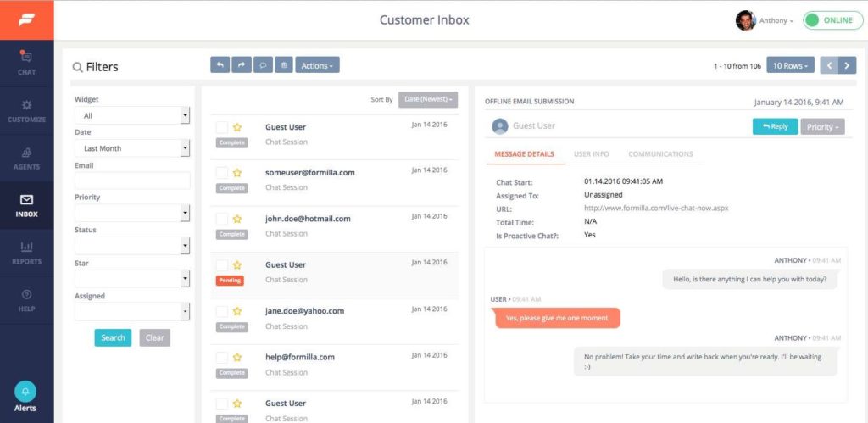Open the jane.doe@yahoo.com conversation

point(335,321)
